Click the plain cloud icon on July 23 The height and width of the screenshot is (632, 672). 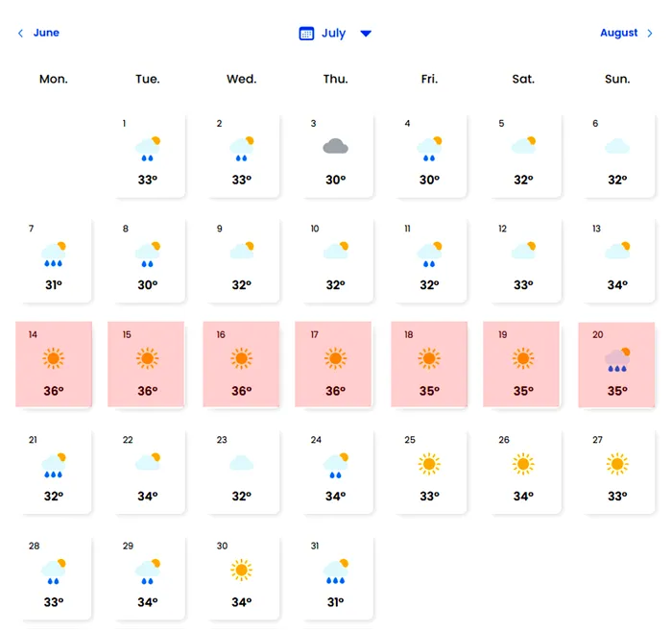tap(241, 464)
